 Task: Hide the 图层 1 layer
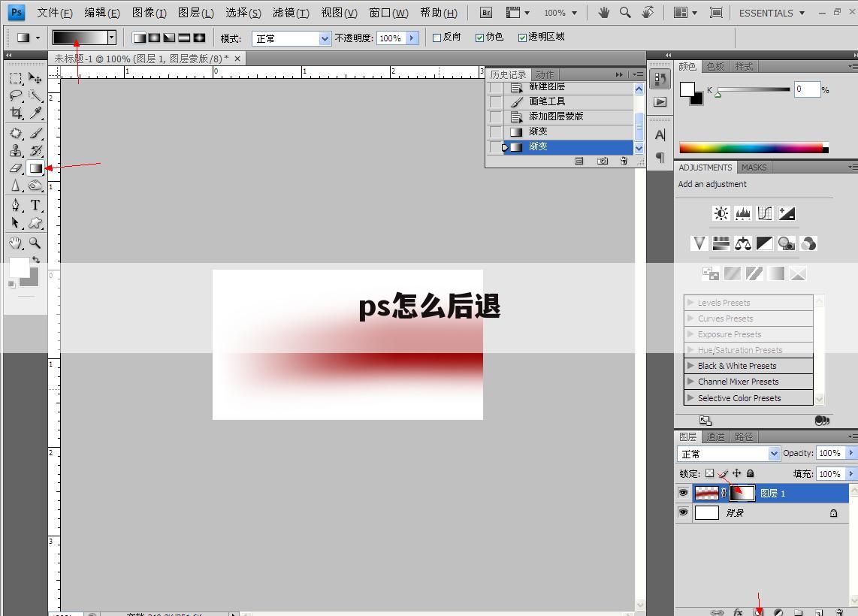(684, 493)
